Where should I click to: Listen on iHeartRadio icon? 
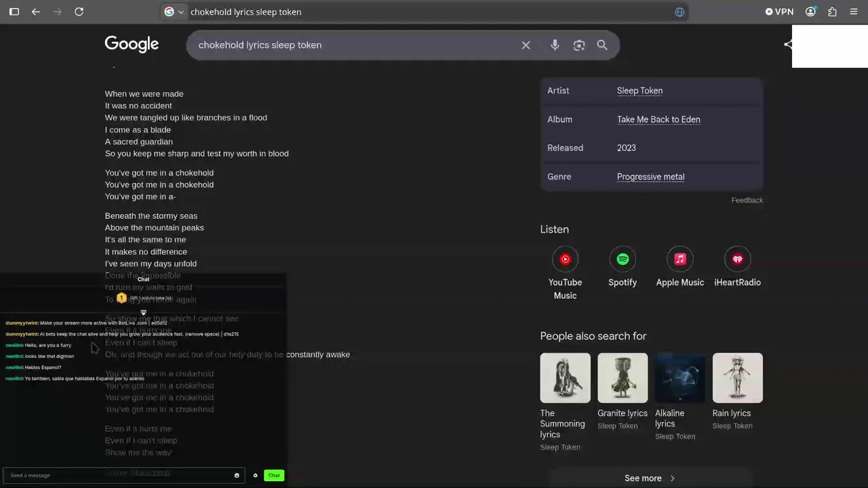click(737, 259)
